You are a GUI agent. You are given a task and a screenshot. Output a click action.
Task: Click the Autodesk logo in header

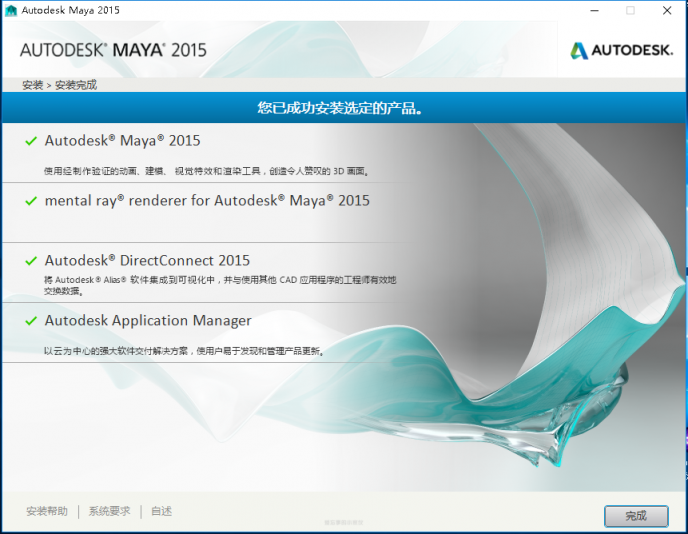coord(621,50)
